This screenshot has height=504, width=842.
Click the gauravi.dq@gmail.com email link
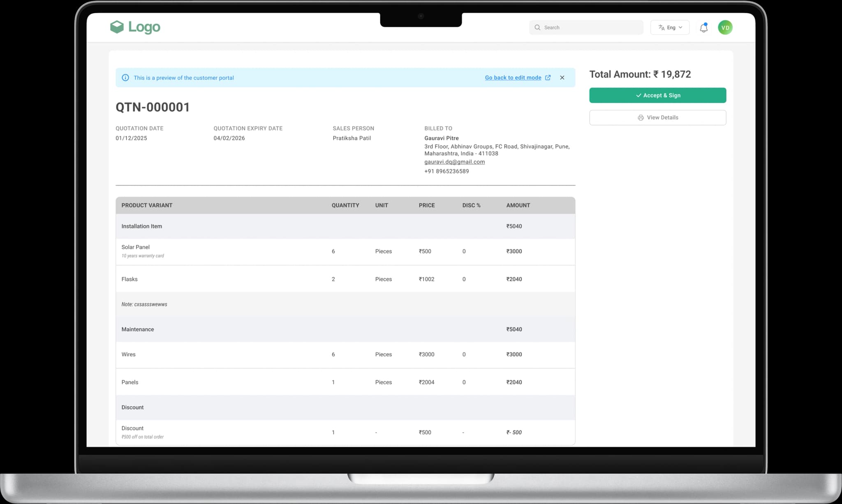(x=454, y=162)
